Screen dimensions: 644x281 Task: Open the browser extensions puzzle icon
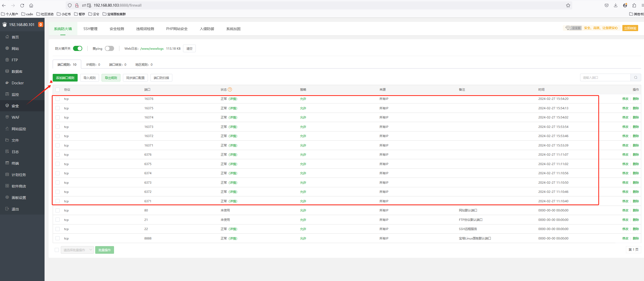pyautogui.click(x=634, y=5)
